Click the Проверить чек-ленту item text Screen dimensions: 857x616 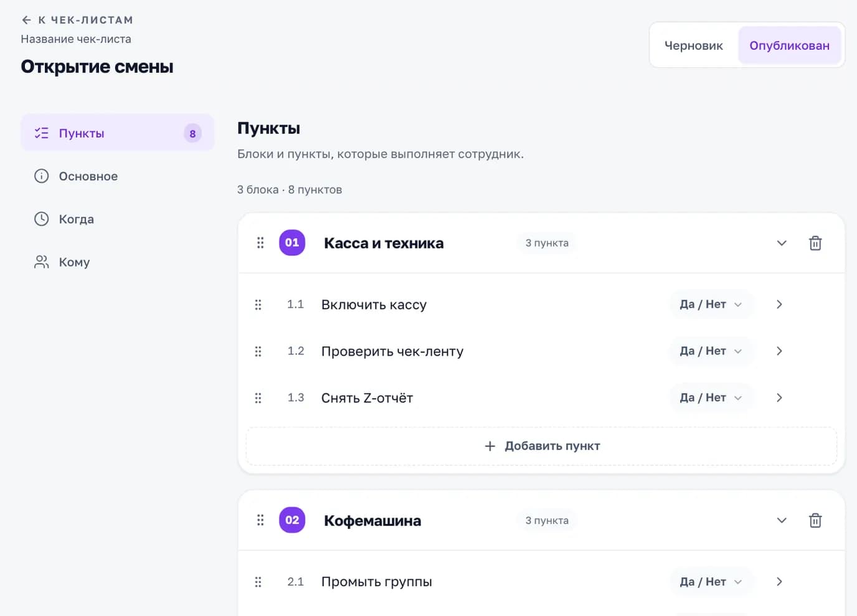(x=392, y=351)
